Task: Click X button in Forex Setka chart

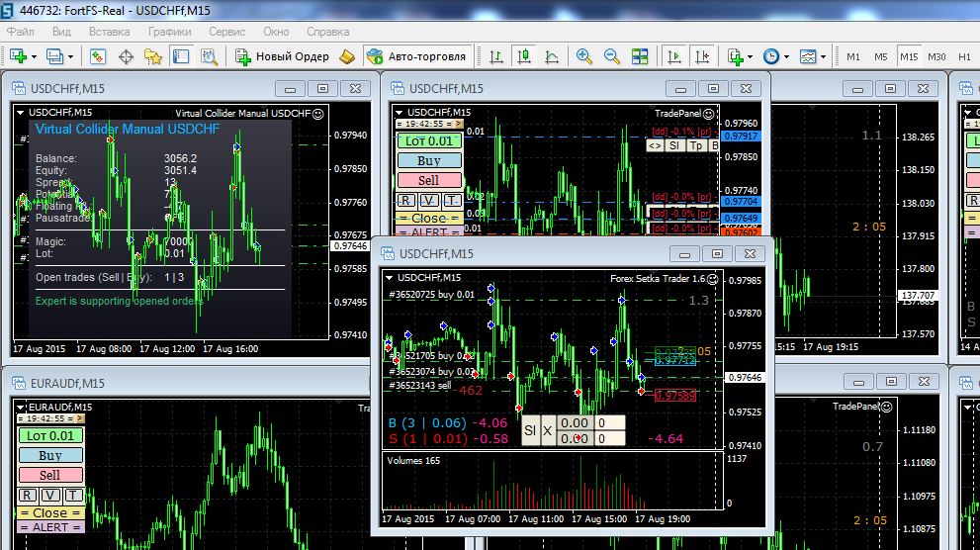Action: tap(548, 430)
